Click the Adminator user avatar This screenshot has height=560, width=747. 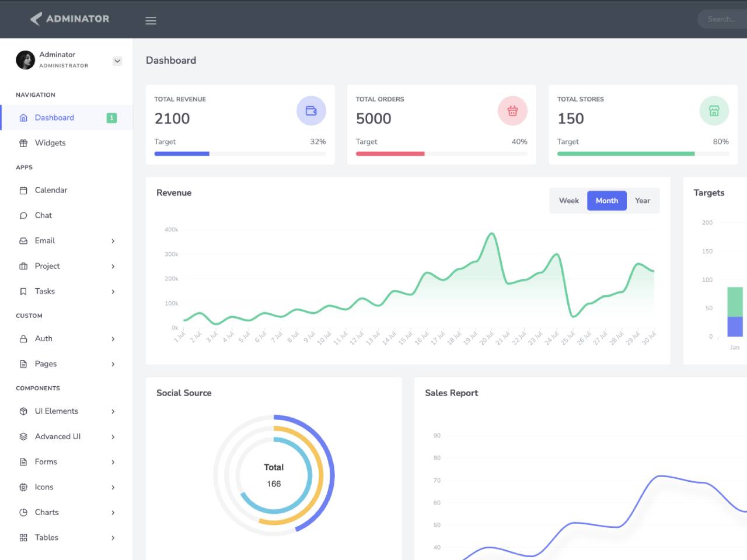[25, 60]
